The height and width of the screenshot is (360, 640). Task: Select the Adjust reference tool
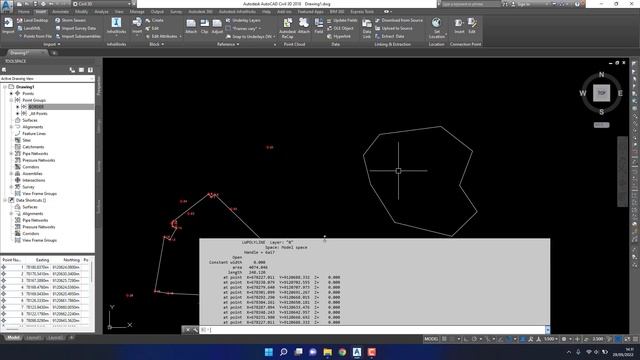point(217,26)
